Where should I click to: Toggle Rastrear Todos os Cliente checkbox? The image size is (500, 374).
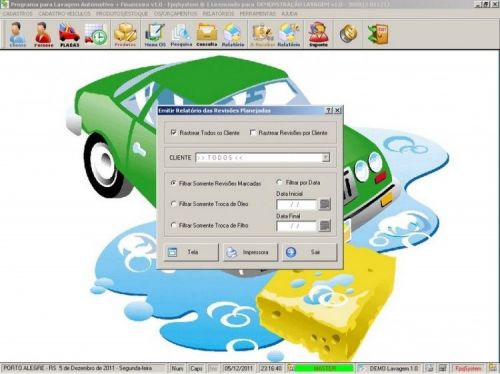(173, 132)
